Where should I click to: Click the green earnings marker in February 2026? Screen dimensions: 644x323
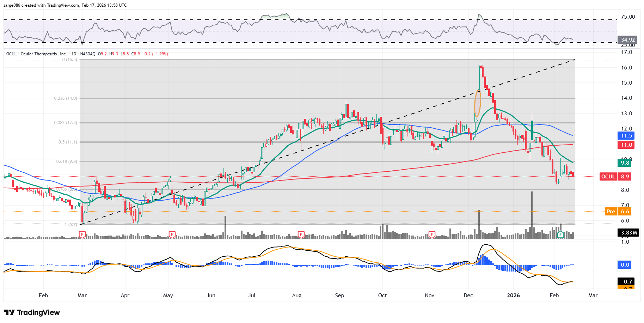[560, 234]
